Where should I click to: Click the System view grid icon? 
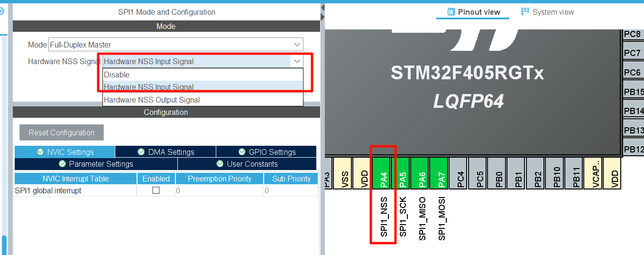pos(525,11)
